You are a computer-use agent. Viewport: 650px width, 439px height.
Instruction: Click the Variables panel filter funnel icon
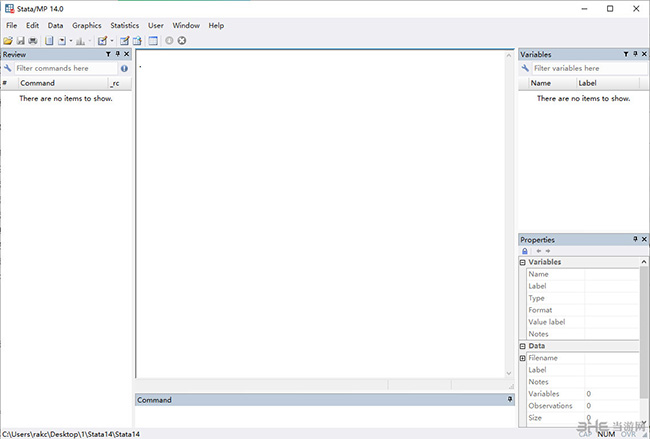626,54
